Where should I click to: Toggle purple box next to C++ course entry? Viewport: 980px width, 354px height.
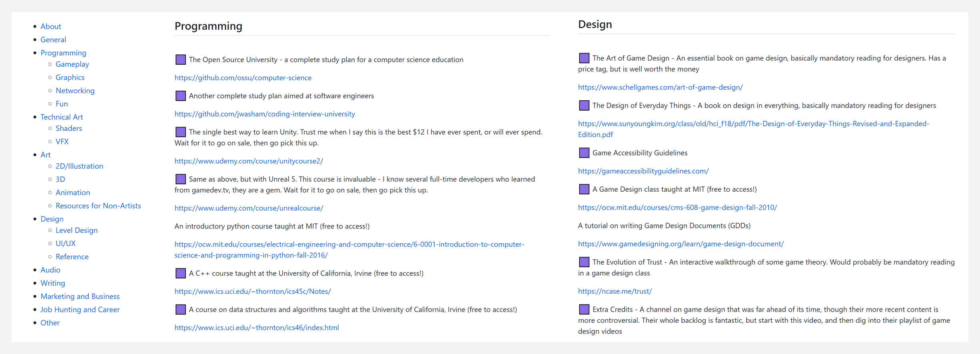[181, 273]
